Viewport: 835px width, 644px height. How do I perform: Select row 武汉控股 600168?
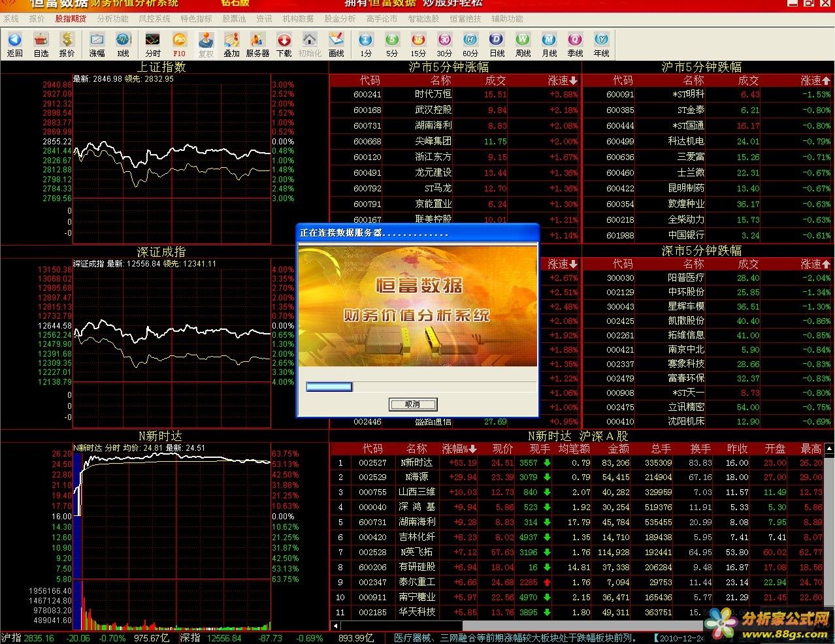pos(455,110)
